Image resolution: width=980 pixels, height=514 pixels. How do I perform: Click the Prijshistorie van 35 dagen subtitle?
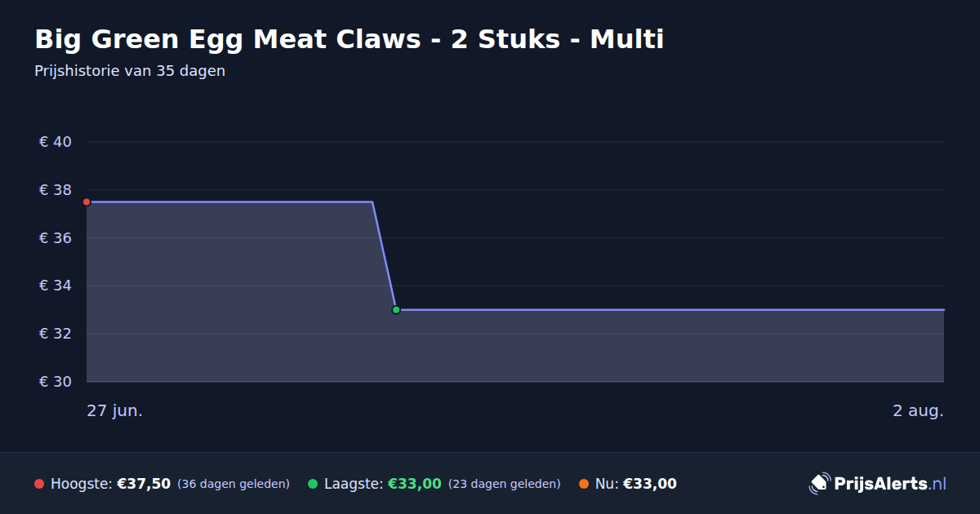(x=130, y=71)
